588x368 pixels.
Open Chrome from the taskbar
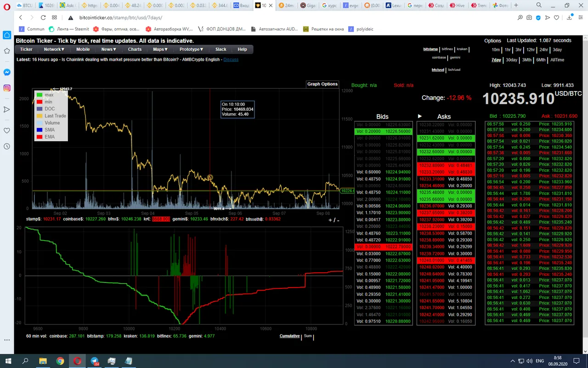(60, 361)
